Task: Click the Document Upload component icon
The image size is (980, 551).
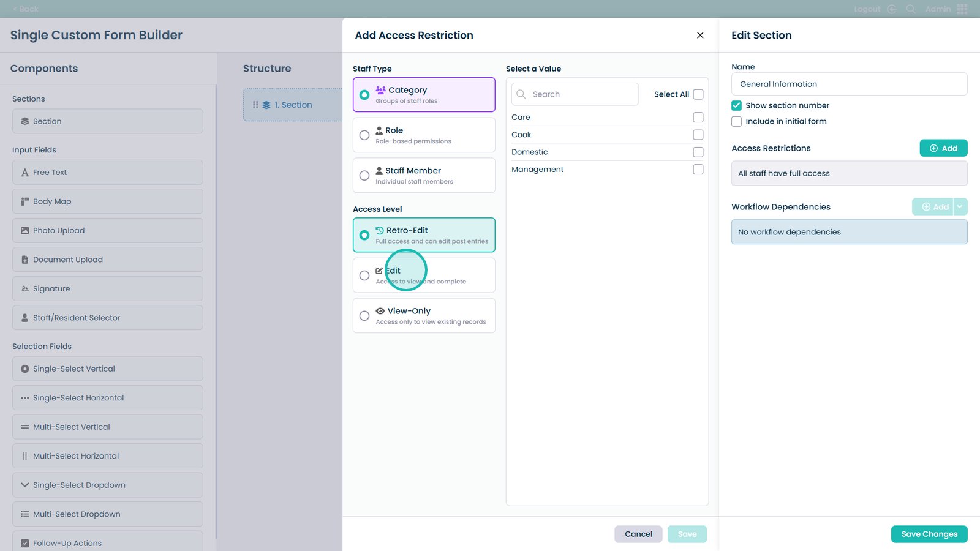Action: click(x=24, y=260)
